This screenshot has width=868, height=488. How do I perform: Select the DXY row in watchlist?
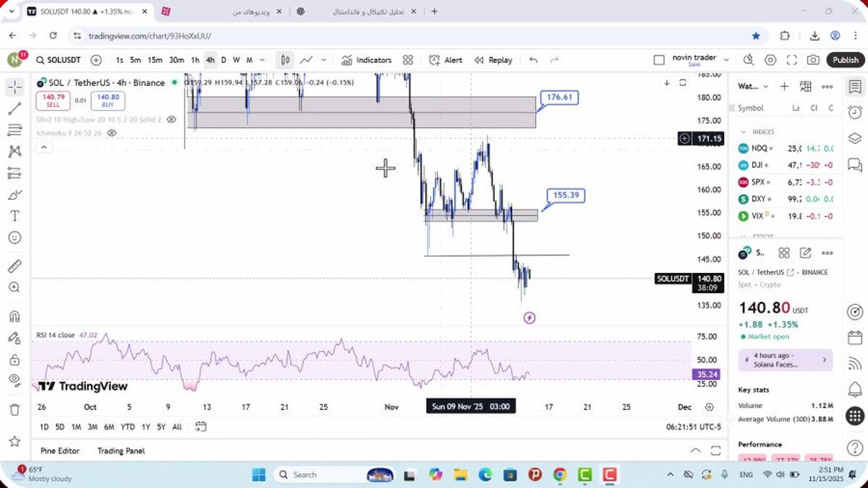785,198
